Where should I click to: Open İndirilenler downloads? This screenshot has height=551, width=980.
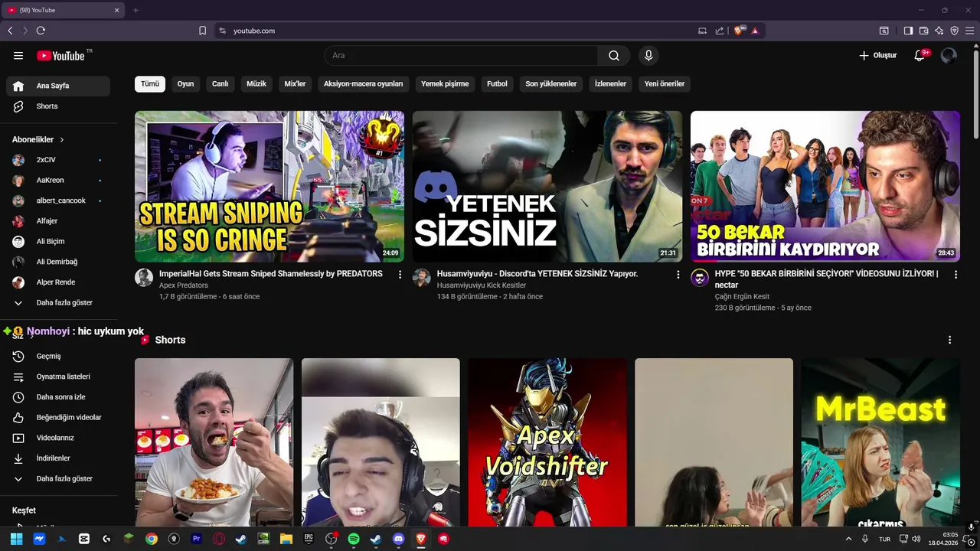(x=58, y=458)
